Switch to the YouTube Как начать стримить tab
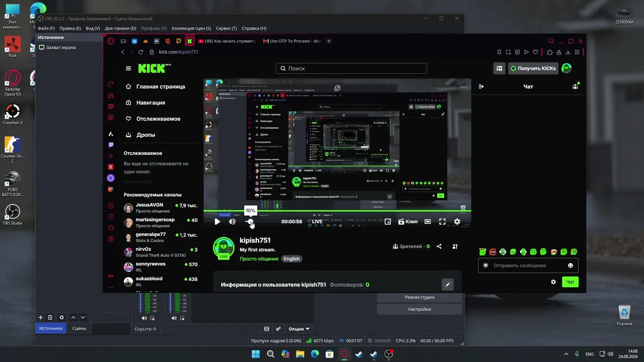 [x=227, y=41]
